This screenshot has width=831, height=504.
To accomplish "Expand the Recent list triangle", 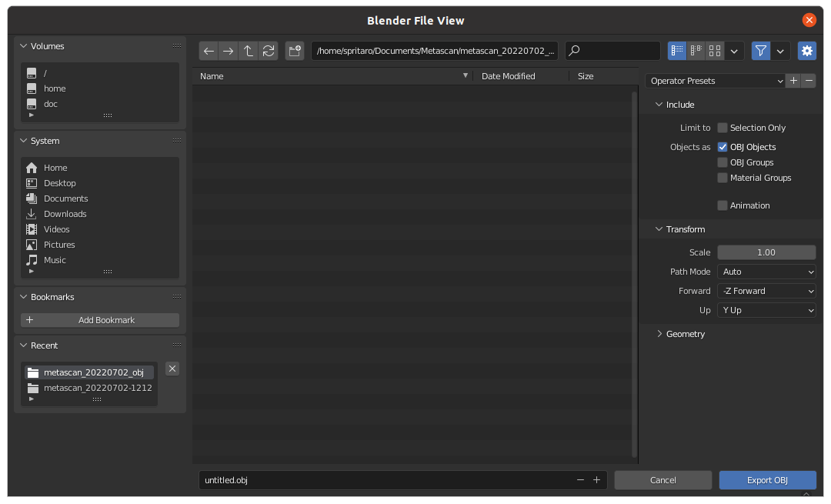I will pos(32,399).
